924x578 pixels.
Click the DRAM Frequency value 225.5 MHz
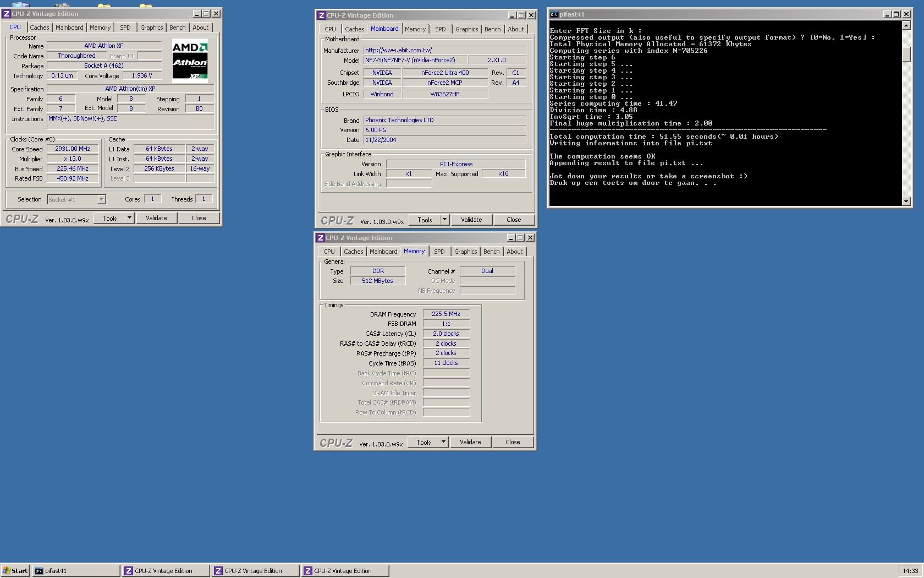coord(446,314)
